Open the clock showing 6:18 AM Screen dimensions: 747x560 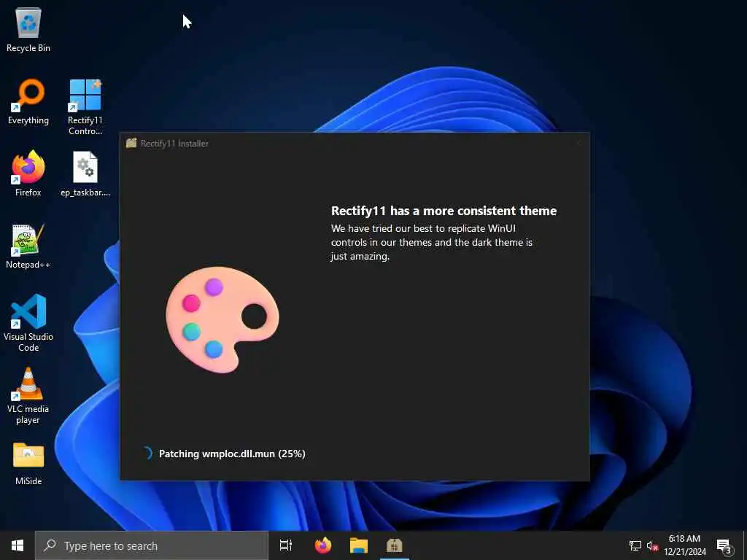coord(684,545)
